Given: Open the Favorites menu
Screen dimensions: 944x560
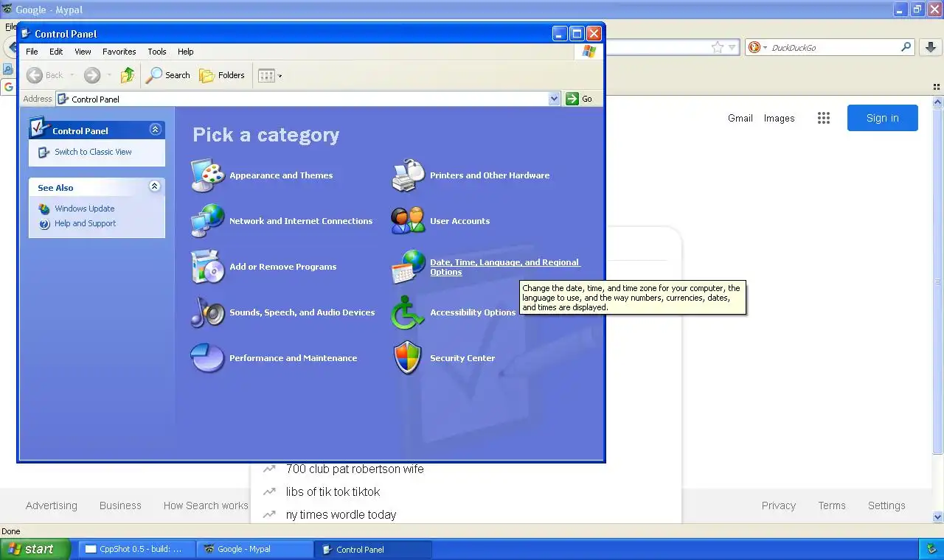Looking at the screenshot, I should tap(119, 52).
